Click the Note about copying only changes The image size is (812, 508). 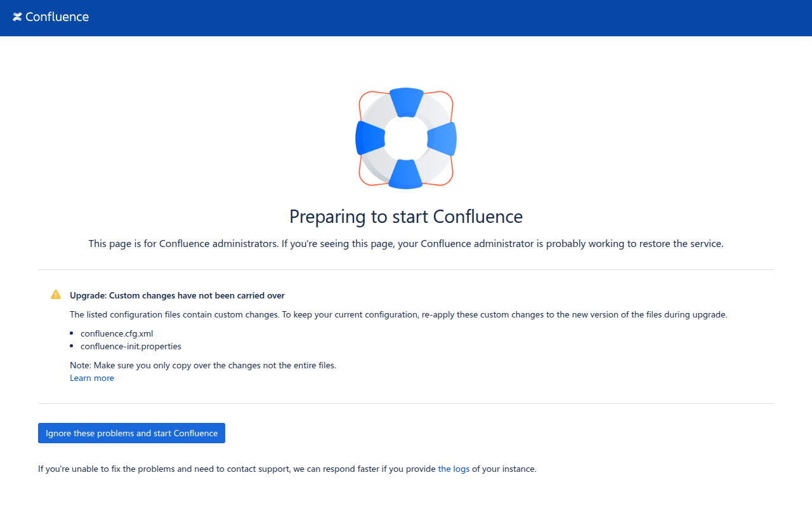point(203,365)
